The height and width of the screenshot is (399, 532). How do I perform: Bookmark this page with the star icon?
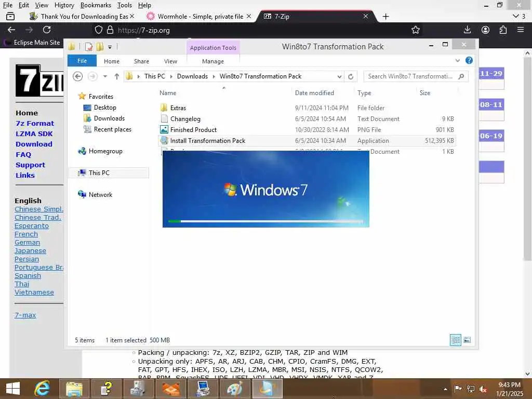point(415,30)
